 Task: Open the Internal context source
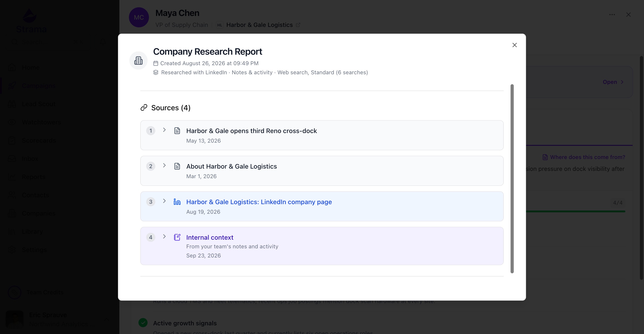[x=210, y=237]
